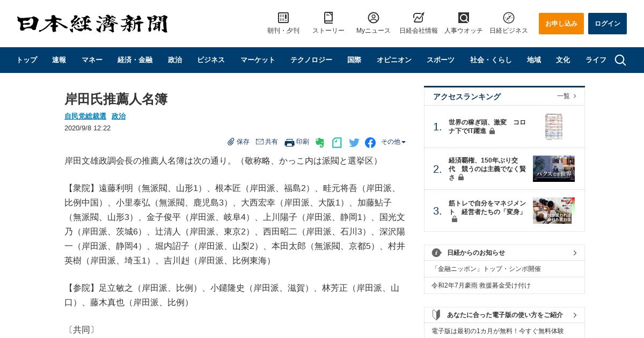This screenshot has height=338, width=644.
Task: Click the 日経からのお知らせ info icon
Action: (x=437, y=253)
